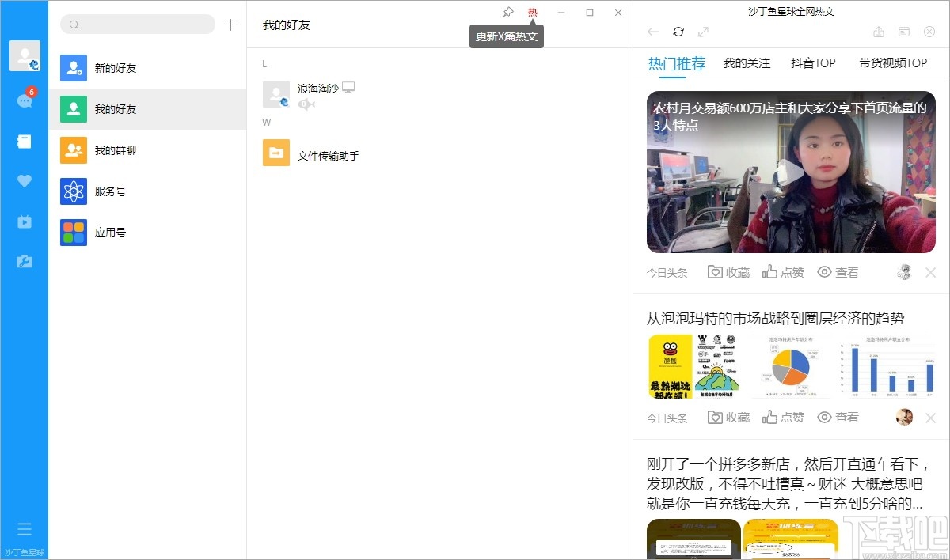Dismiss the first recommended article with its X
The height and width of the screenshot is (560, 950).
point(930,272)
